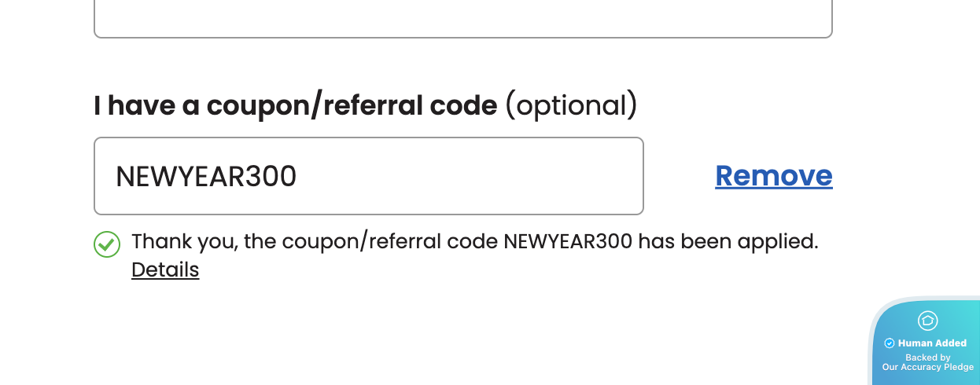Screen dimensions: 980x385
Task: Open the coupon Details link
Action: point(165,270)
